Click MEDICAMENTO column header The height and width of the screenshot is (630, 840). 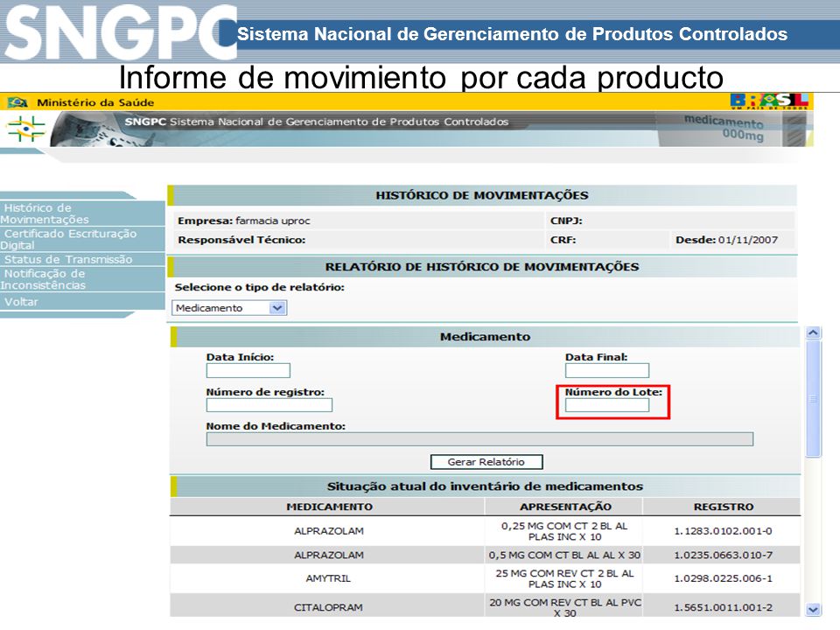(x=330, y=507)
